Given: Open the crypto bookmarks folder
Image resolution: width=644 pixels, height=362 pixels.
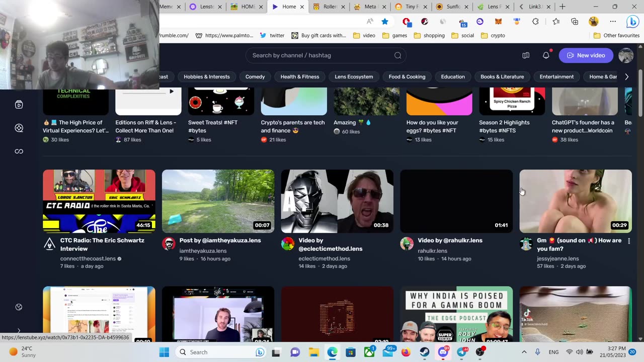Looking at the screenshot, I should tap(493, 36).
